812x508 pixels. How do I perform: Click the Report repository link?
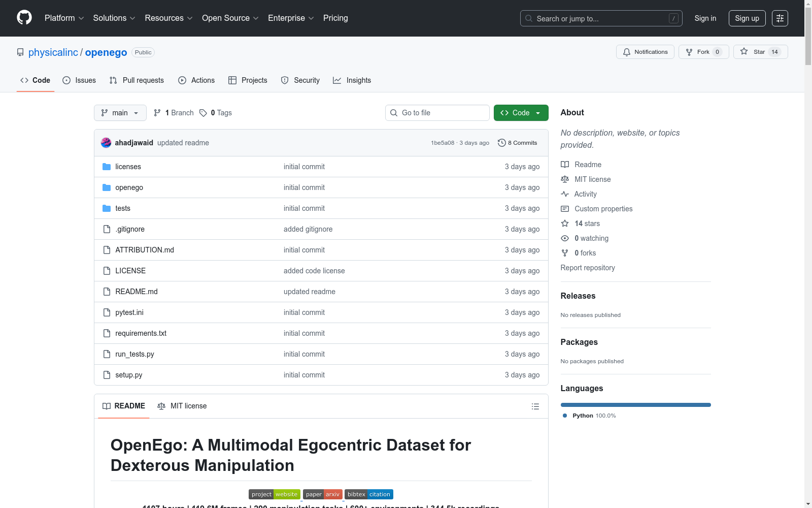point(588,268)
